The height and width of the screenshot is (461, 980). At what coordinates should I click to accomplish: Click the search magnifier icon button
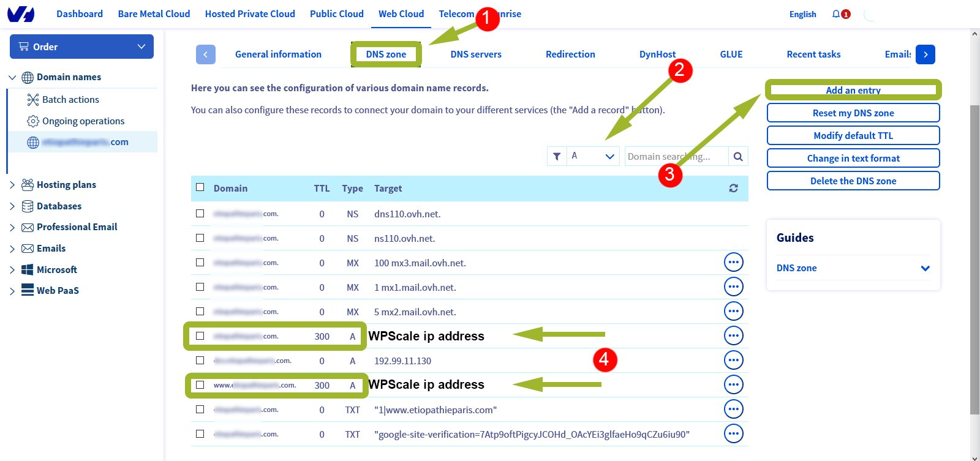[738, 157]
